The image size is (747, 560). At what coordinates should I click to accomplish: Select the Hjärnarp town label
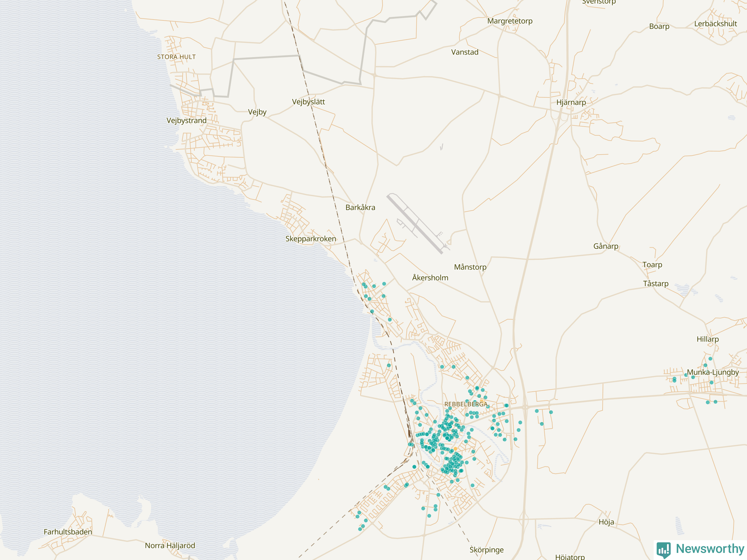(x=571, y=102)
